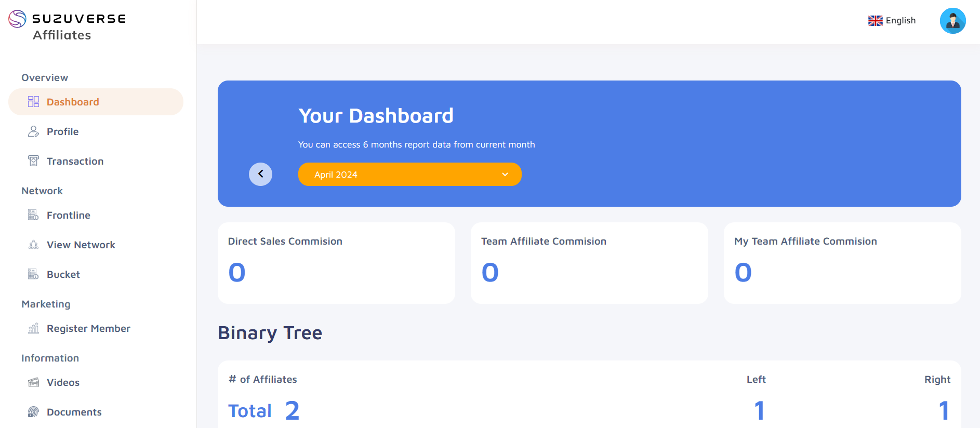The image size is (980, 428).
Task: Click the Binary Tree heading
Action: (x=270, y=333)
